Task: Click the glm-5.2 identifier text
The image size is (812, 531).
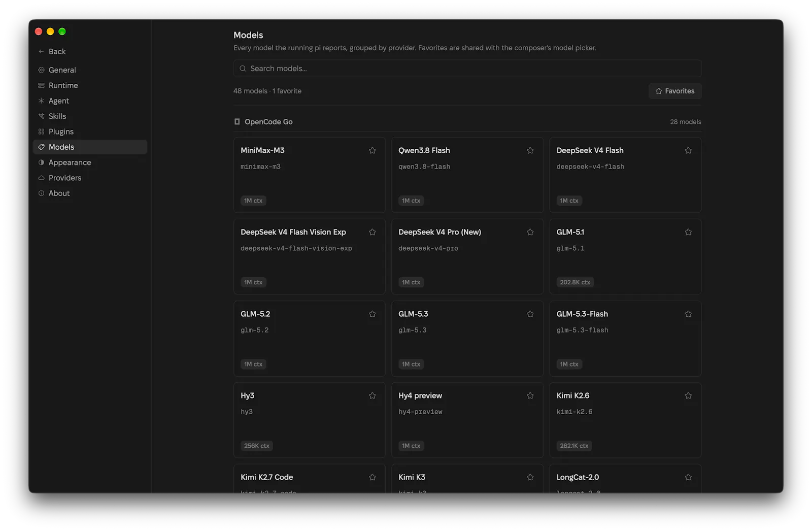Action: click(x=255, y=330)
